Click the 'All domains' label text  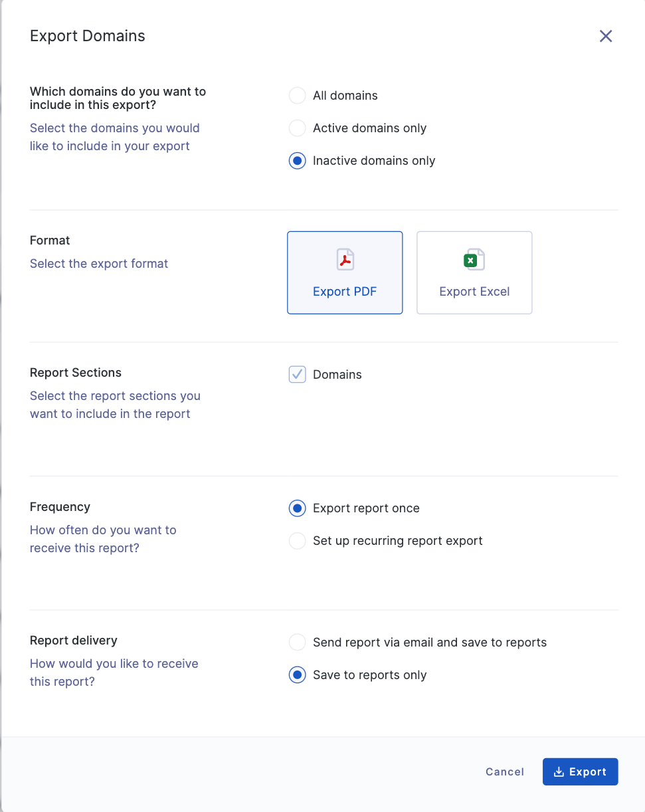tap(345, 96)
